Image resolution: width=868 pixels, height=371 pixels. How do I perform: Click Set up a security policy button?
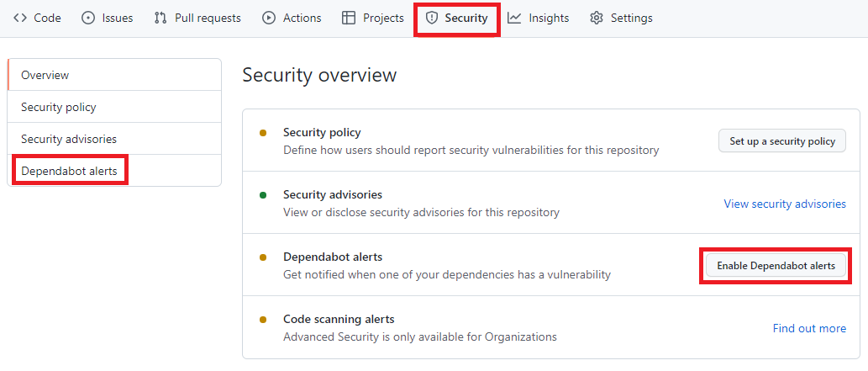(782, 140)
